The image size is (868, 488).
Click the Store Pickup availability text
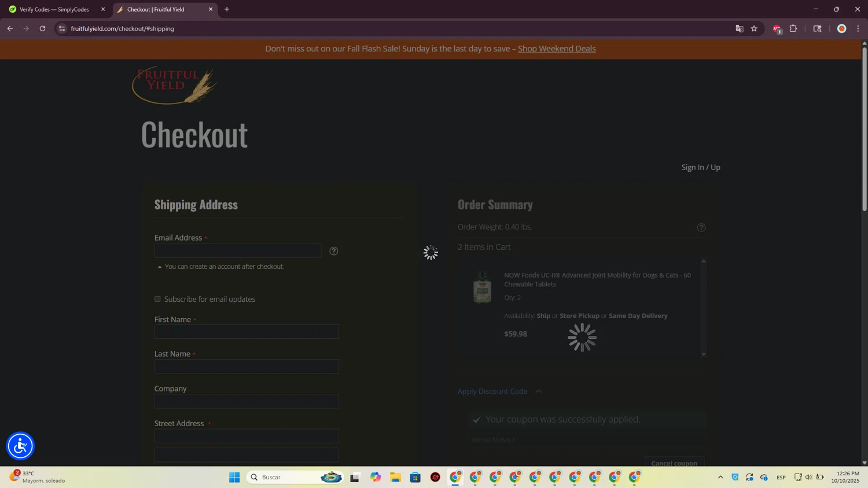579,316
